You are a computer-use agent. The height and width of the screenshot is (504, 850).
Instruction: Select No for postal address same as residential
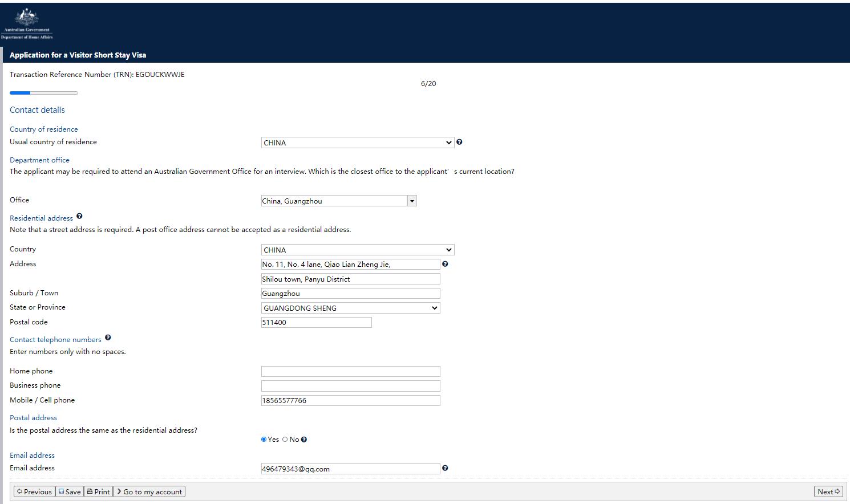coord(285,440)
